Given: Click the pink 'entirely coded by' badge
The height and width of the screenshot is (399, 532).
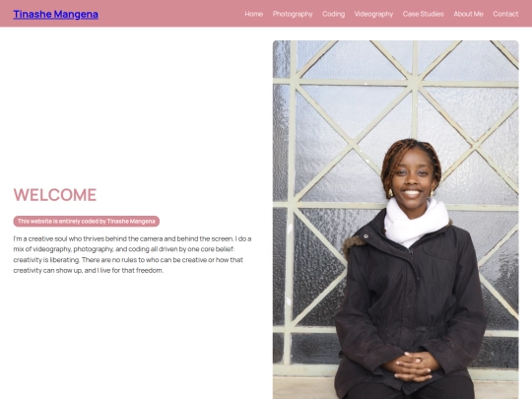Looking at the screenshot, I should point(86,222).
